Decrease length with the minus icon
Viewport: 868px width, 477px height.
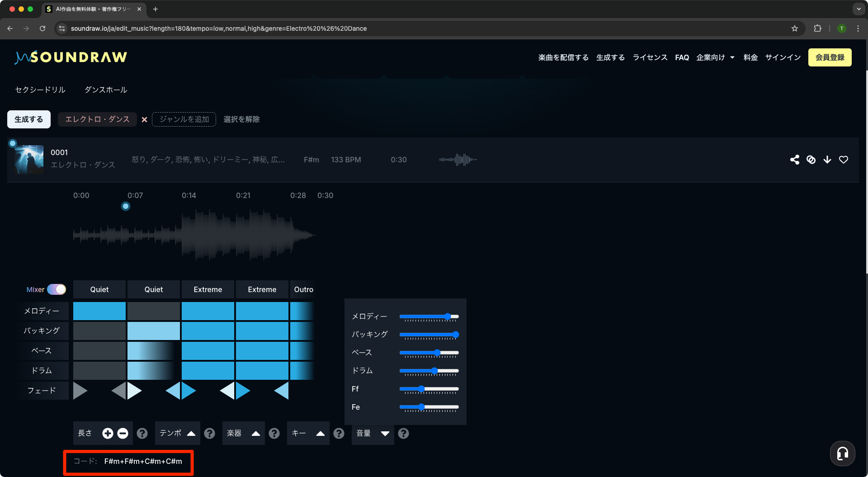point(123,434)
